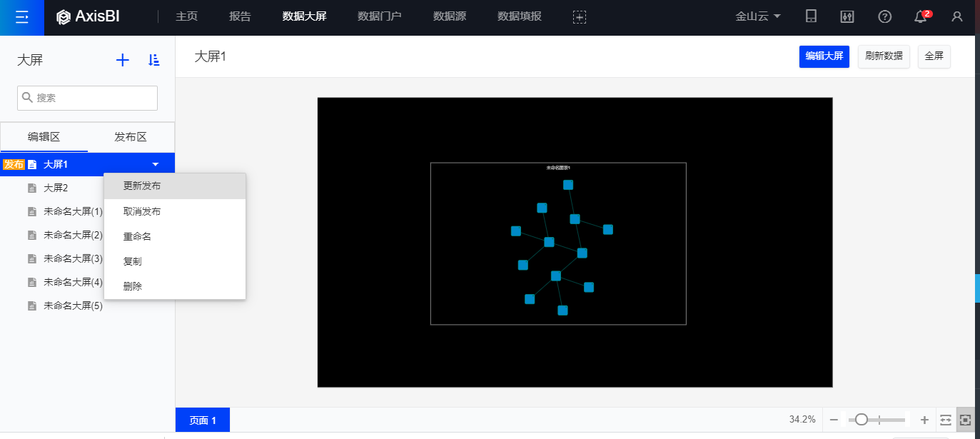Select 更新发布 from the context menu

click(175, 186)
